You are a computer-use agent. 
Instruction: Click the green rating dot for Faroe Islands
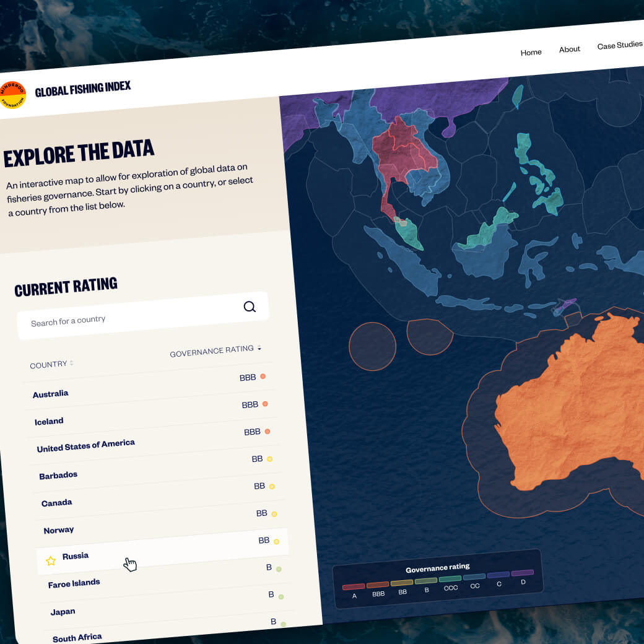click(279, 569)
